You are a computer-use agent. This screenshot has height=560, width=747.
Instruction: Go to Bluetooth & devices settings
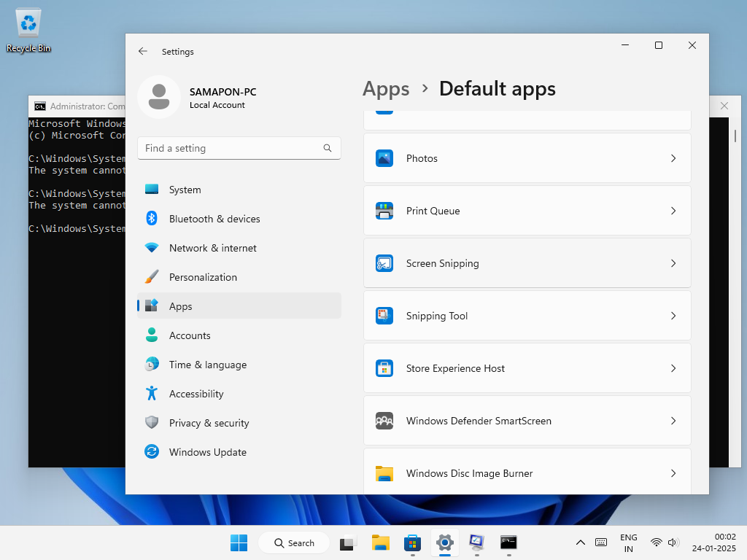tap(239, 219)
